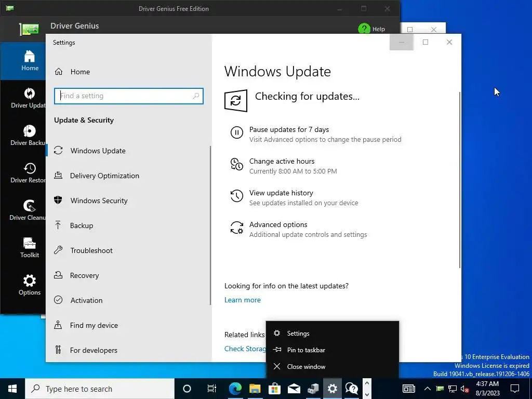
Task: Go to Settings Home page
Action: click(x=80, y=72)
